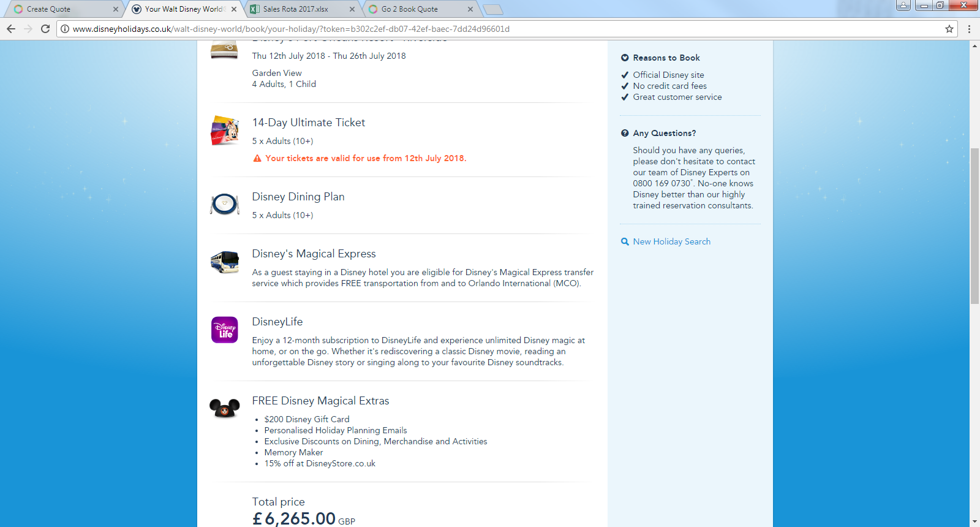
Task: Click the 14-Day Ultimate Ticket heading
Action: click(x=309, y=123)
